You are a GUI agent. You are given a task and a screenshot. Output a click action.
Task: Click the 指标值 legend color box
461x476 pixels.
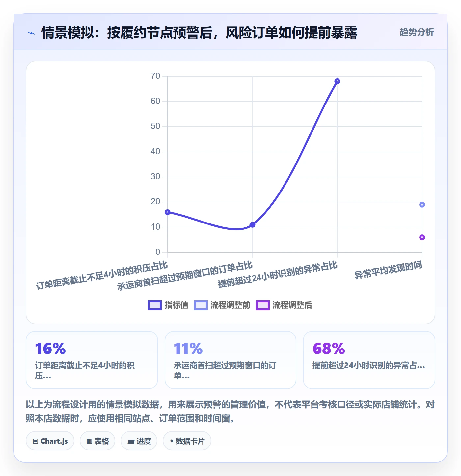155,305
